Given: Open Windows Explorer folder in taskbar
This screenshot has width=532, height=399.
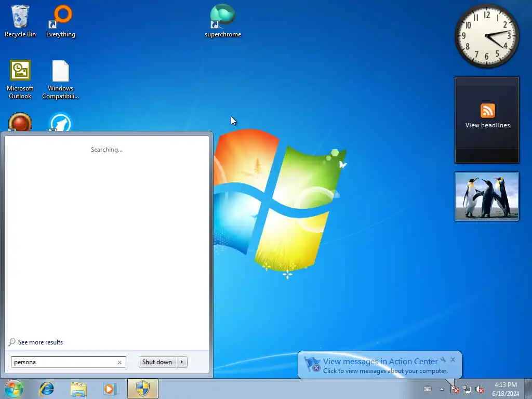Looking at the screenshot, I should click(x=78, y=389).
